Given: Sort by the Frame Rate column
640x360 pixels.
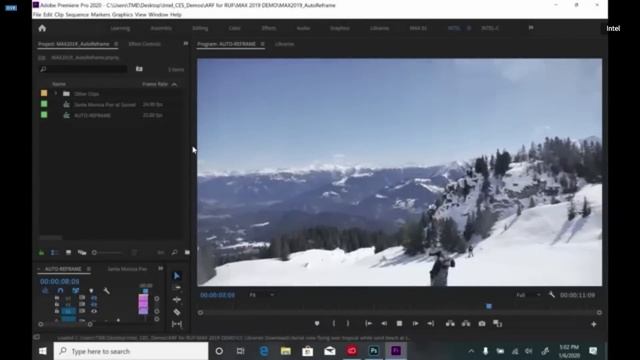Looking at the screenshot, I should pyautogui.click(x=155, y=84).
